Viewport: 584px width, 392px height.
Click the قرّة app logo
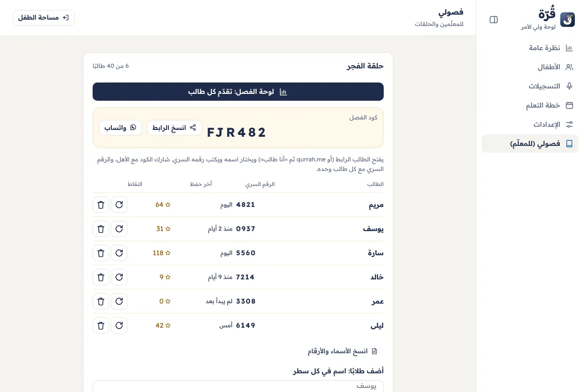pyautogui.click(x=568, y=20)
